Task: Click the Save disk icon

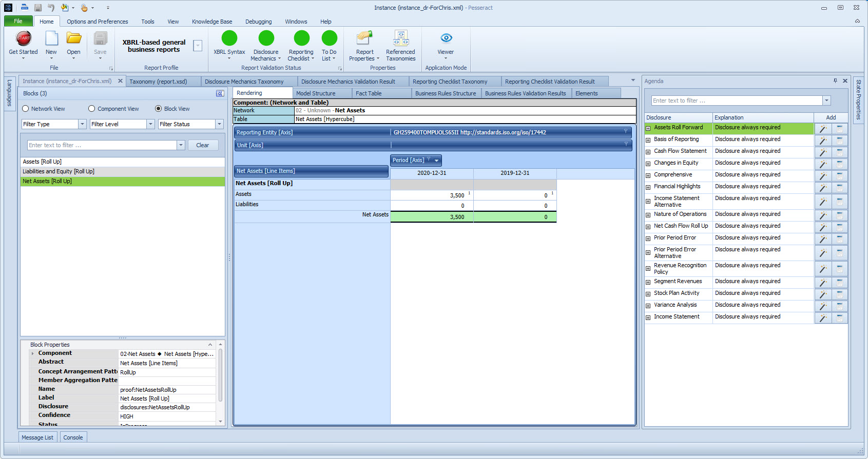Action: coord(101,38)
